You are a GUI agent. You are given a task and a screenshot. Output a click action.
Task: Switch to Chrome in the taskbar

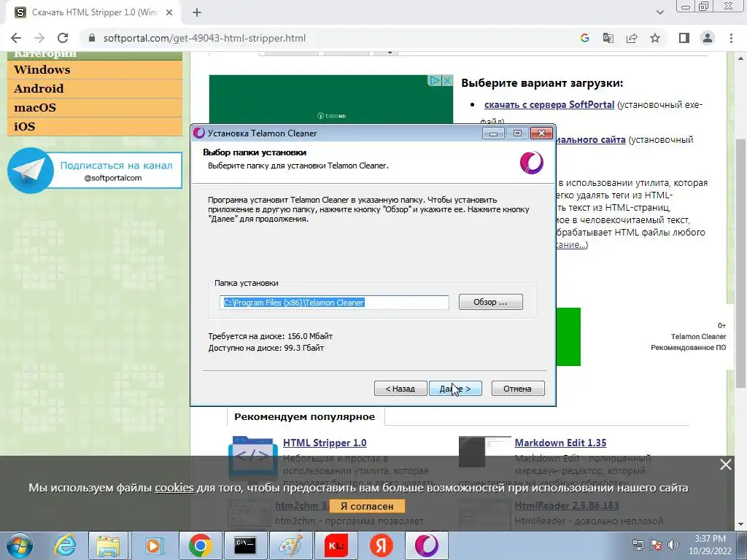coord(200,545)
